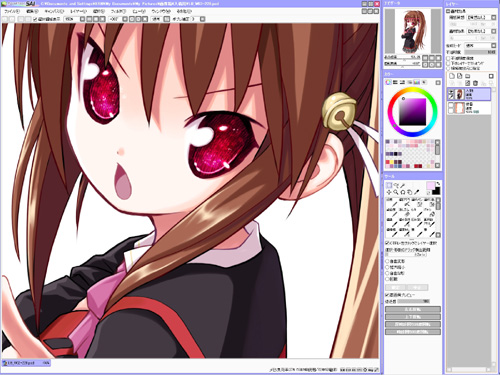The height and width of the screenshot is (375, 500).
Task: Show the HSV sliders panel icon
Action: click(402, 82)
